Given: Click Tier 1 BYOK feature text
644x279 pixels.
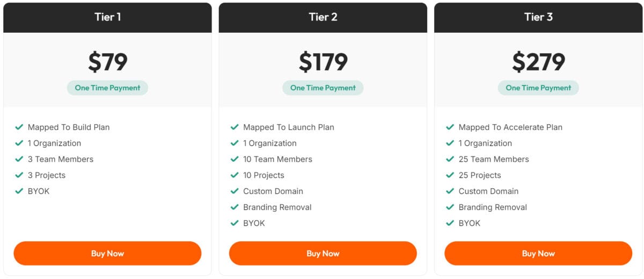Looking at the screenshot, I should pyautogui.click(x=39, y=191).
